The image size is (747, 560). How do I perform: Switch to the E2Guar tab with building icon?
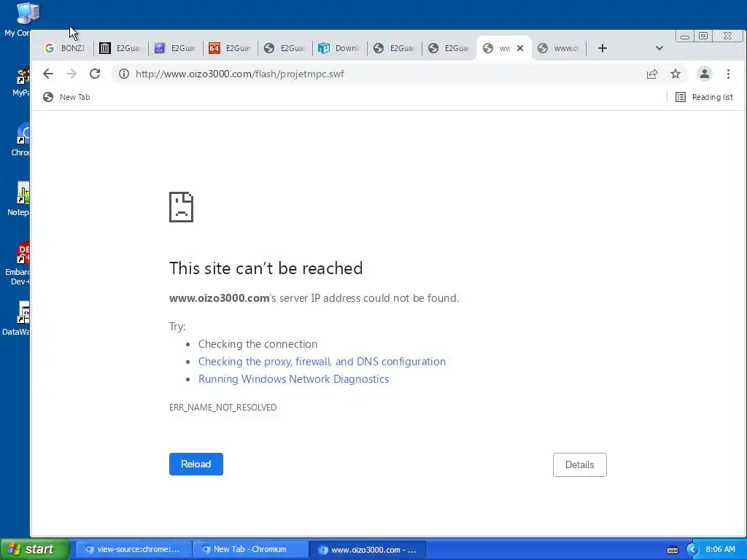(x=120, y=48)
